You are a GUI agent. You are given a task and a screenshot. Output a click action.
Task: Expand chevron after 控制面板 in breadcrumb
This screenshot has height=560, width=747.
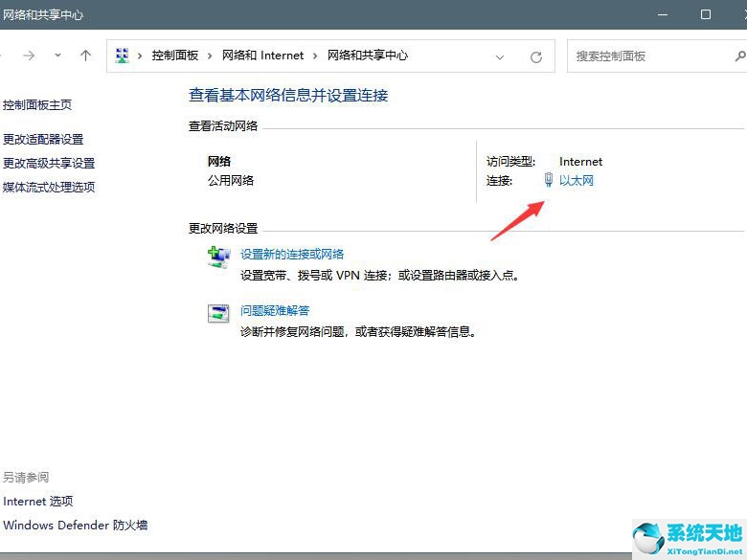click(x=210, y=56)
